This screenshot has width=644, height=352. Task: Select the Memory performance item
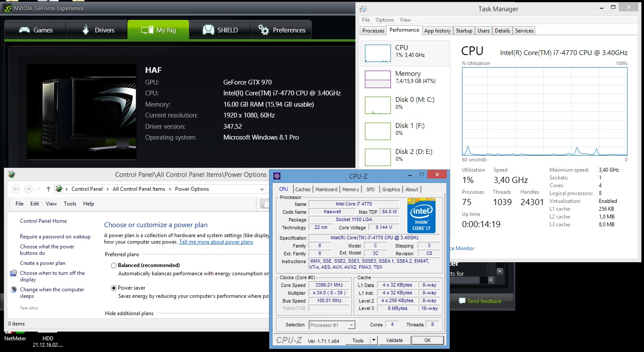(x=404, y=79)
